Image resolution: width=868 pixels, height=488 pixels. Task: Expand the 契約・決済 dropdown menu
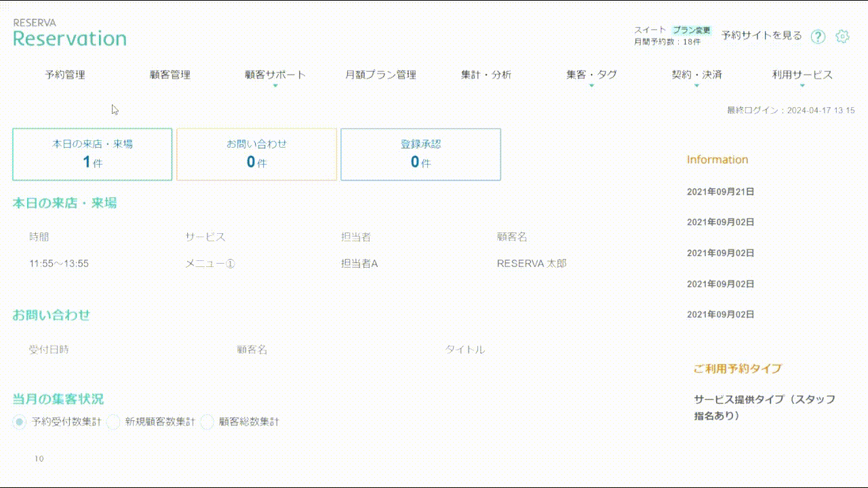(696, 75)
